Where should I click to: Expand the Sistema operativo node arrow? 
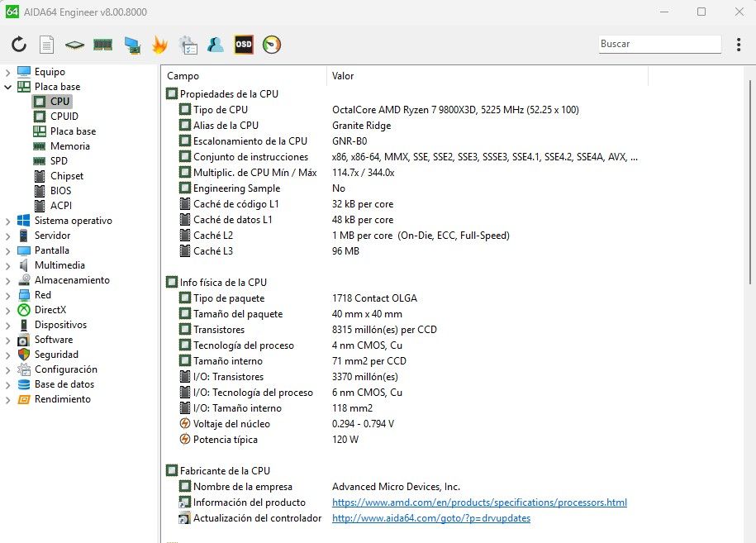[x=7, y=221]
